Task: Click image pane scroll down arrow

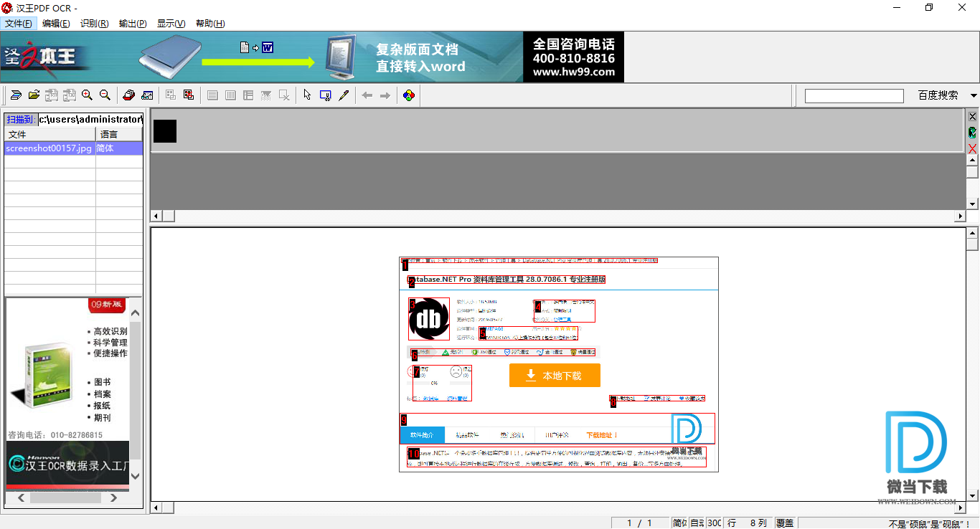Action: (x=973, y=496)
